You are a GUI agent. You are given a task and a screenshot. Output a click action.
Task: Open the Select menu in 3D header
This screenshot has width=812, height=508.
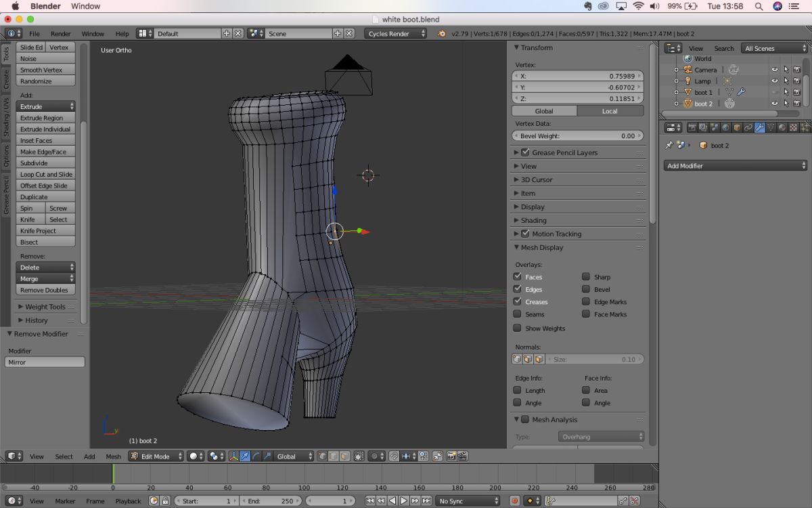click(x=64, y=457)
